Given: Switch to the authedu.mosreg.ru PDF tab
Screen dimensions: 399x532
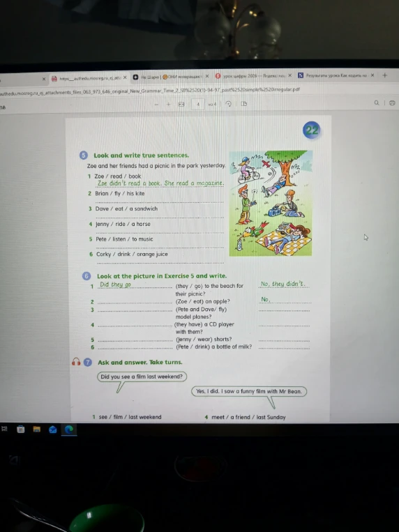Looking at the screenshot, I should coord(88,78).
